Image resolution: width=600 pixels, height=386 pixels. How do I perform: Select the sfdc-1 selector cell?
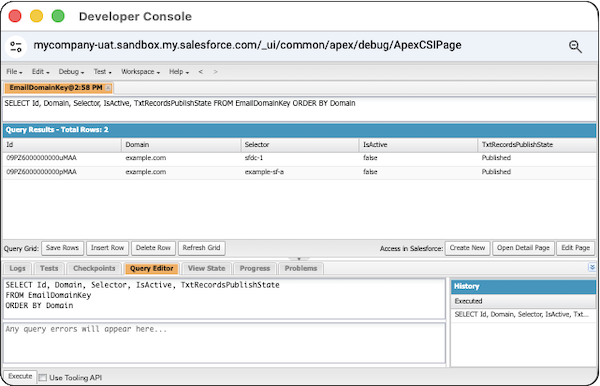[300, 158]
